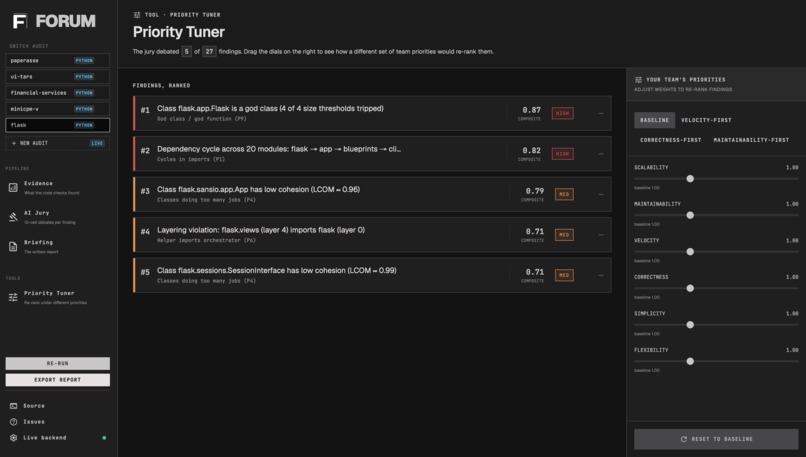Click 'Layering violation: flask.views' title
This screenshot has width=806, height=457.
pyautogui.click(x=261, y=230)
